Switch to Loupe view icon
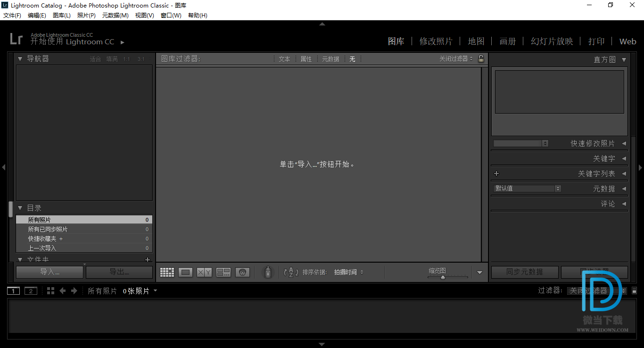 coord(185,272)
